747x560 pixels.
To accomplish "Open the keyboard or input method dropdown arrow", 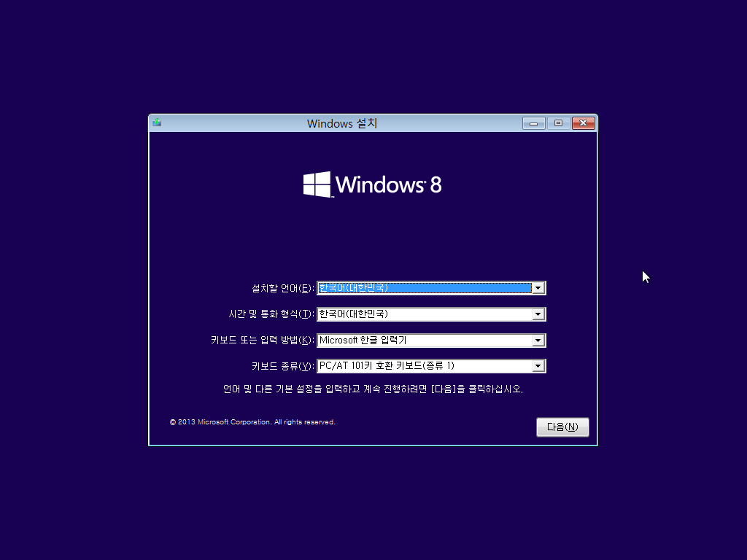I will [538, 341].
